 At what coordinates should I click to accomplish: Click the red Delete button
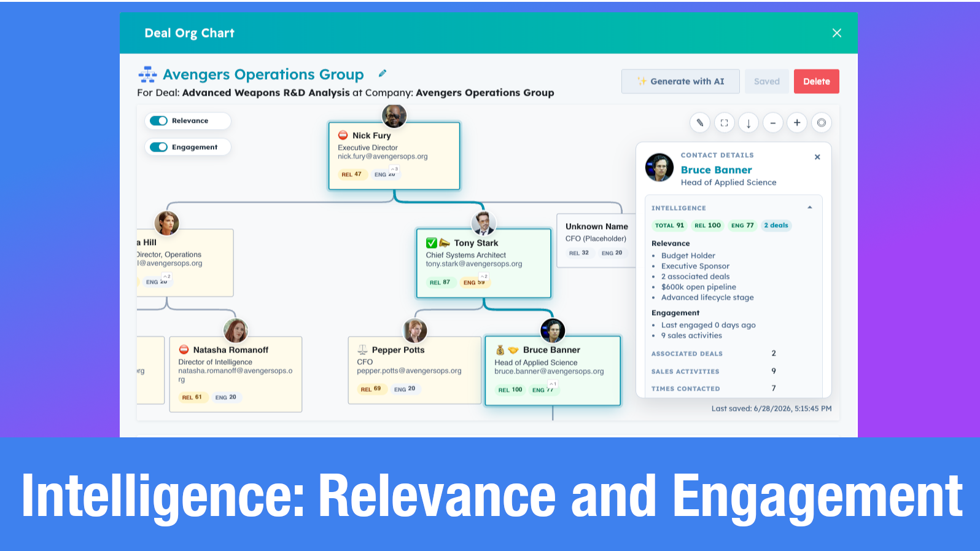click(817, 81)
